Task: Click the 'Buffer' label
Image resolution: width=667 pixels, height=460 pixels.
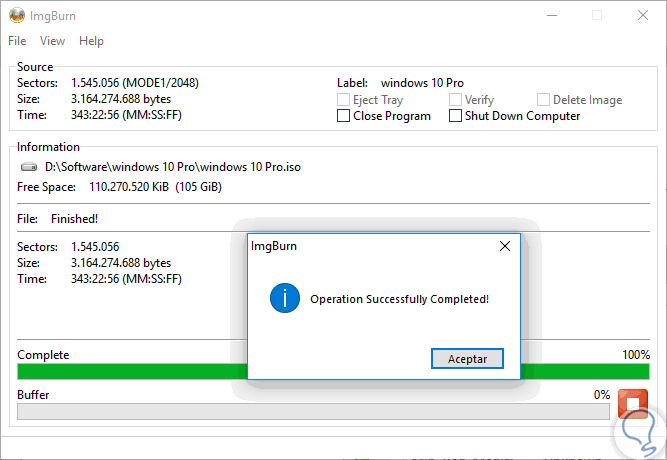Action: 33,394
